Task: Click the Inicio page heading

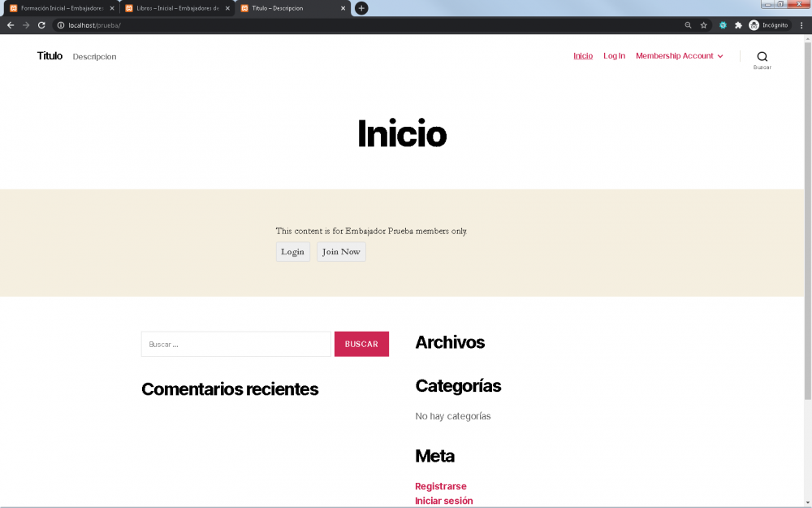Action: [x=402, y=133]
